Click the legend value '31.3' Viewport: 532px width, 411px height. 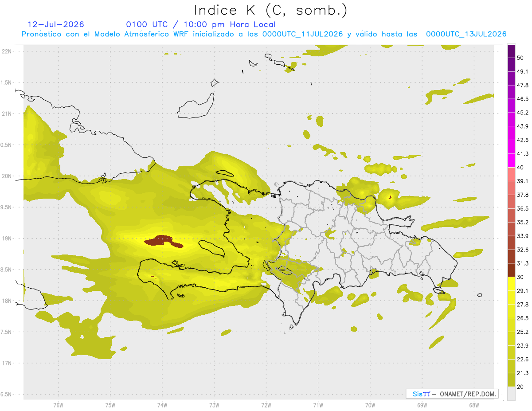coord(523,263)
